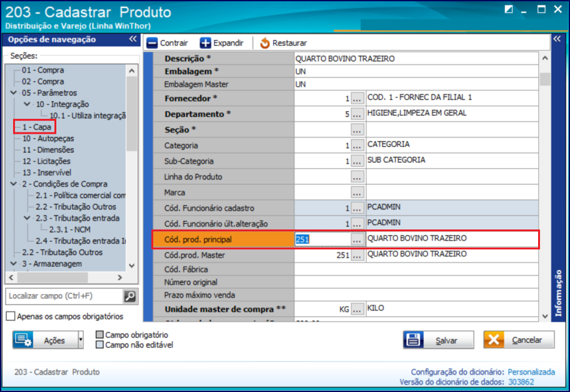This screenshot has width=570, height=392.
Task: Click the Cód. Fábrica input field
Action: point(416,269)
